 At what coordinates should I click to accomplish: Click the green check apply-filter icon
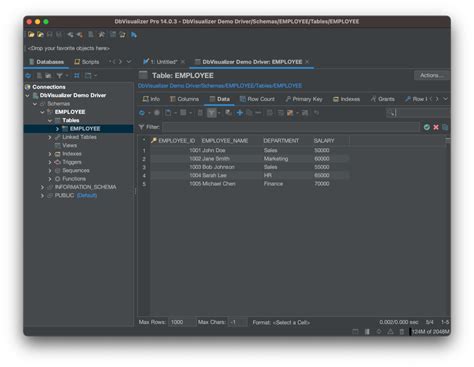426,127
